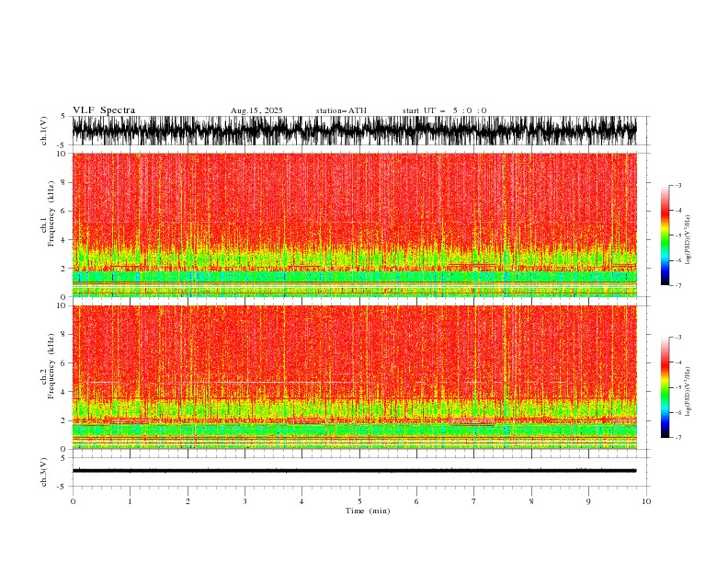Click the ch.2 colorbar legend
Viewport: 728px width, 563px height.
tap(665, 387)
